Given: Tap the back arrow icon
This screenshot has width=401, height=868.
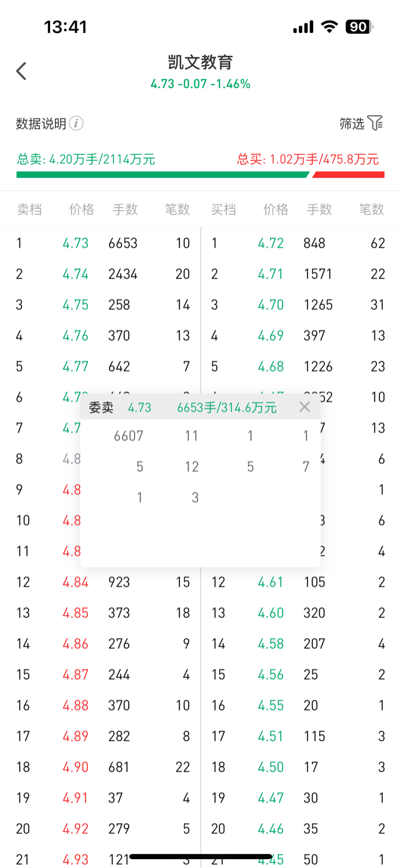Looking at the screenshot, I should tap(21, 71).
